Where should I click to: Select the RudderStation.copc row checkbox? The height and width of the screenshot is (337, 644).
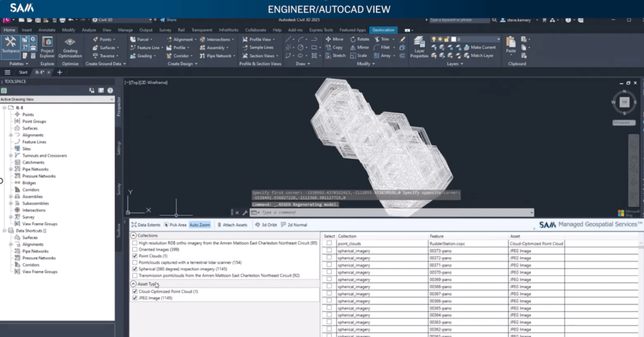coord(329,243)
